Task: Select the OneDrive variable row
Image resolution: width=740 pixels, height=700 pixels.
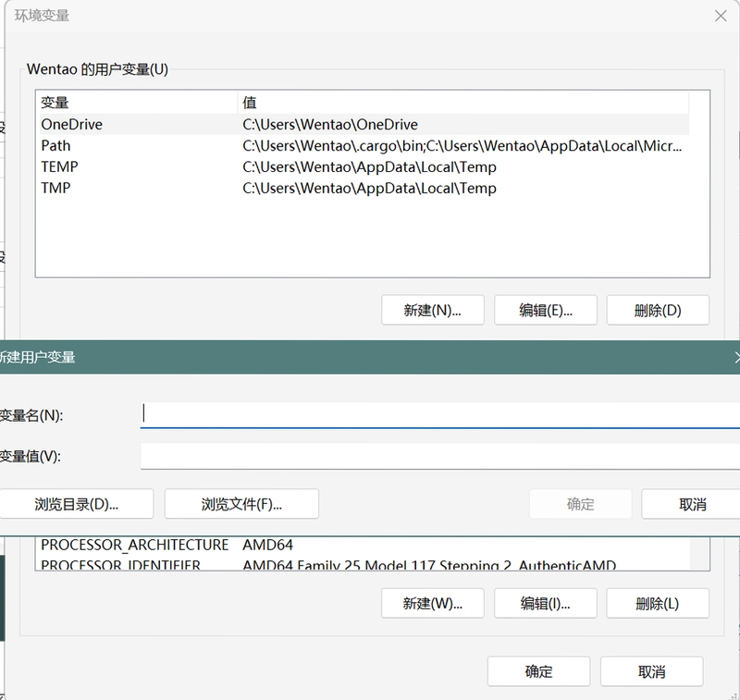Action: click(364, 125)
